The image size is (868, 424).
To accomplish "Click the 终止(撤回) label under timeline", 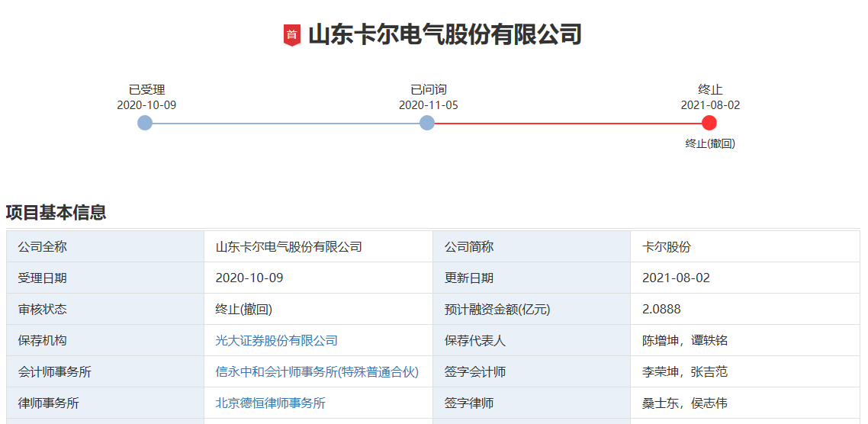I will coord(710,143).
